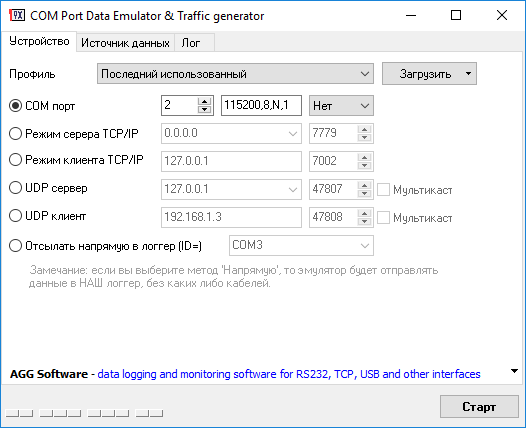
Task: Switch to Источник данных tab
Action: [125, 43]
